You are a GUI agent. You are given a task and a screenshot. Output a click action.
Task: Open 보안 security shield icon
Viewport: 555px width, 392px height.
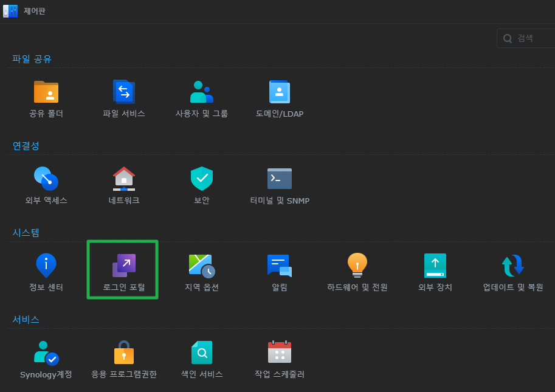[202, 179]
